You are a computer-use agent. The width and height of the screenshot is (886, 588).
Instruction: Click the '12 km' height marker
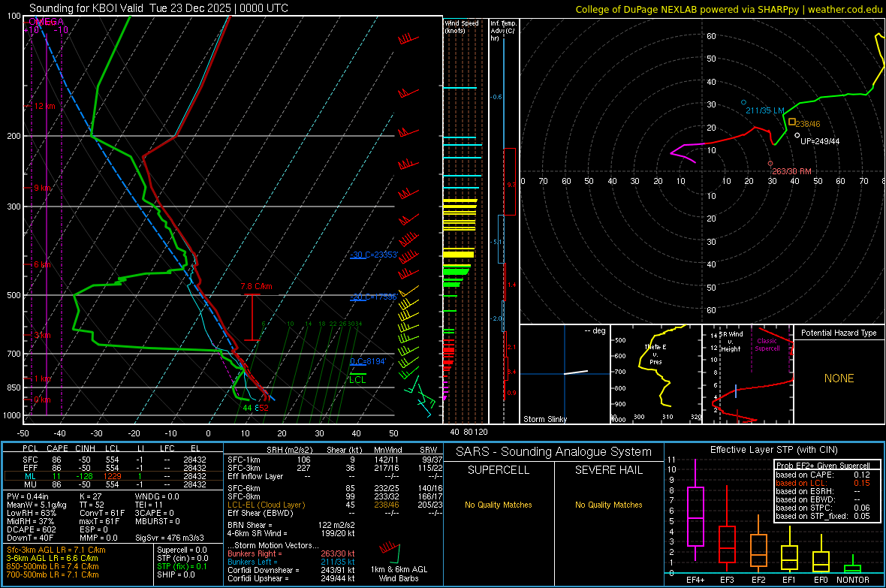pyautogui.click(x=45, y=106)
